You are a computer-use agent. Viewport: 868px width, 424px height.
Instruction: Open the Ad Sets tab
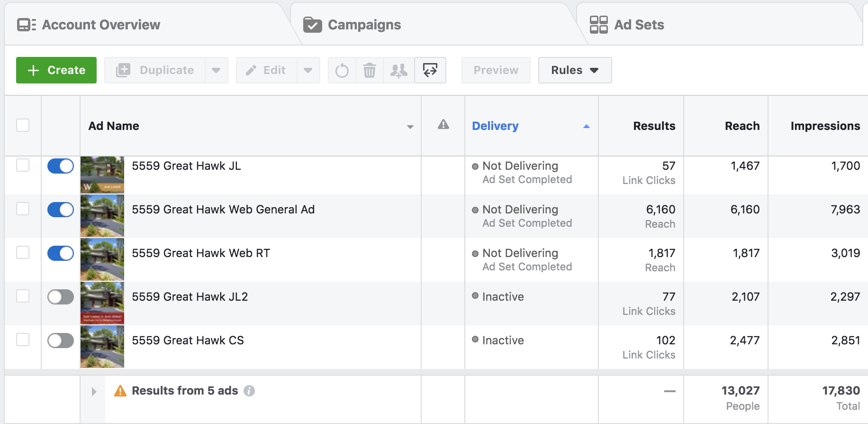coord(638,25)
